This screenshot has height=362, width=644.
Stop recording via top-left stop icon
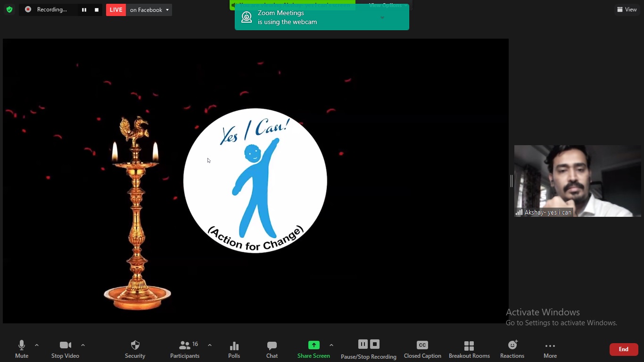point(97,9)
